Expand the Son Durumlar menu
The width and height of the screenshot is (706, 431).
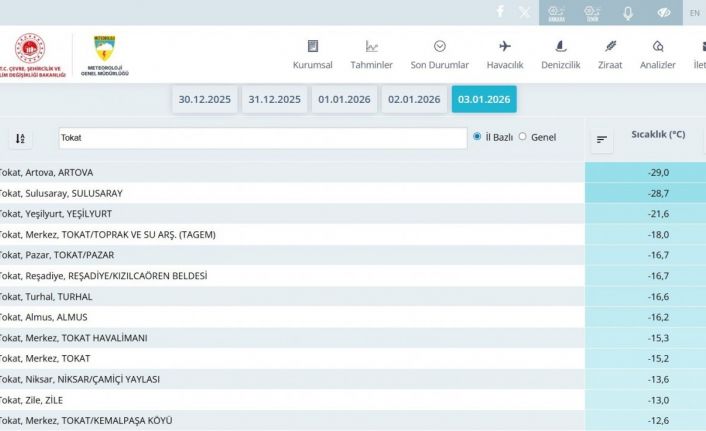coord(439,55)
